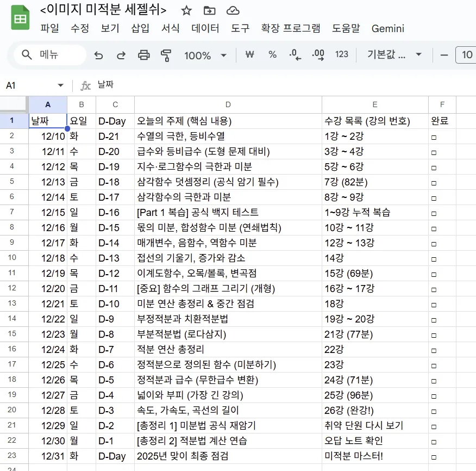Select cell 부분적분법 (로다삼지)

click(228, 334)
